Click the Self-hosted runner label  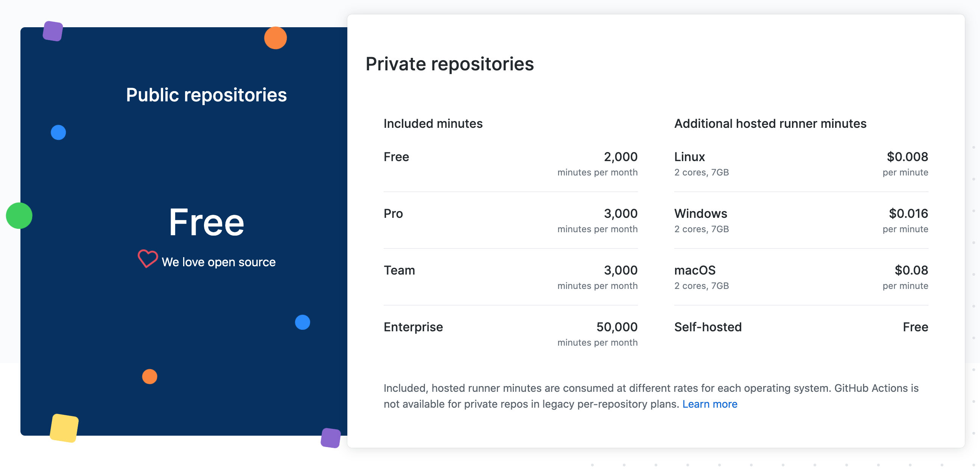click(708, 327)
